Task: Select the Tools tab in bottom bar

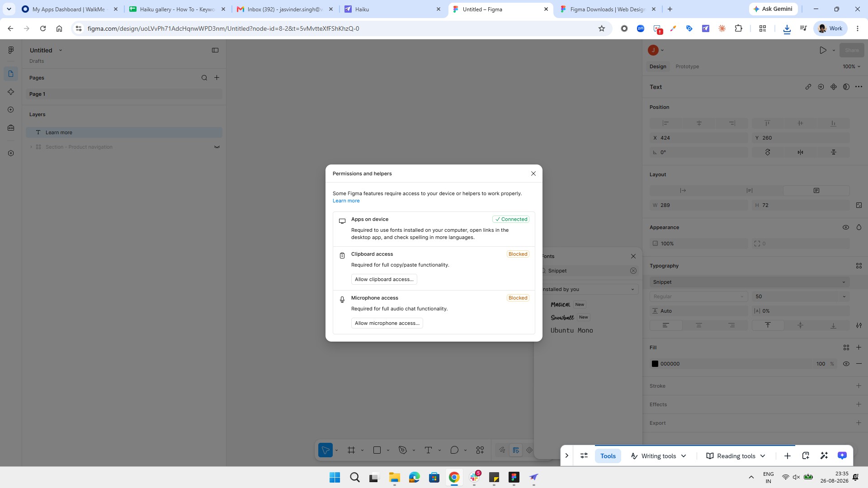Action: click(608, 456)
